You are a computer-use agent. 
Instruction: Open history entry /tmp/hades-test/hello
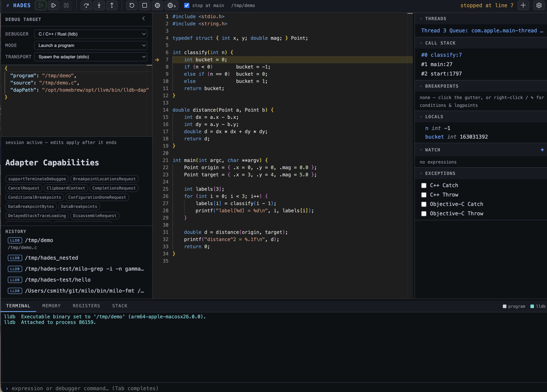76,280
